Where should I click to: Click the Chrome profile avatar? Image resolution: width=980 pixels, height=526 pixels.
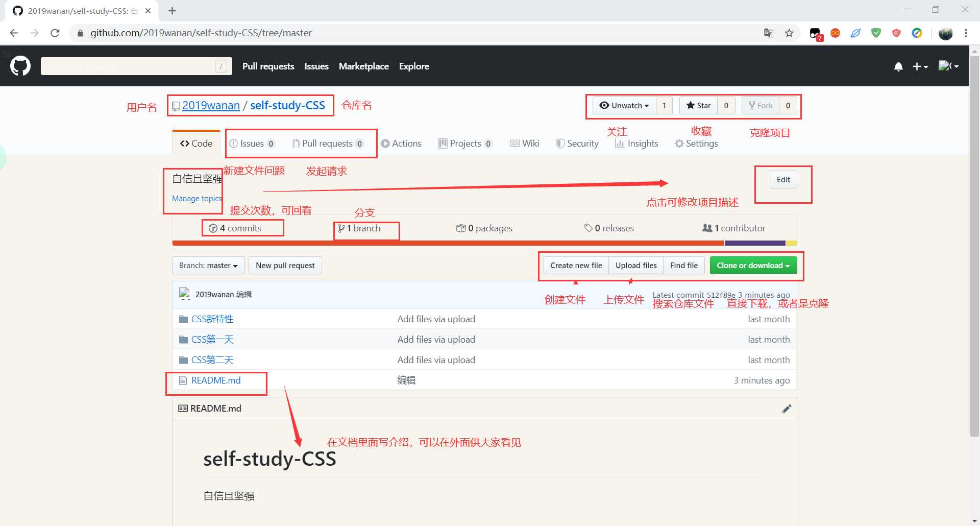pos(945,33)
